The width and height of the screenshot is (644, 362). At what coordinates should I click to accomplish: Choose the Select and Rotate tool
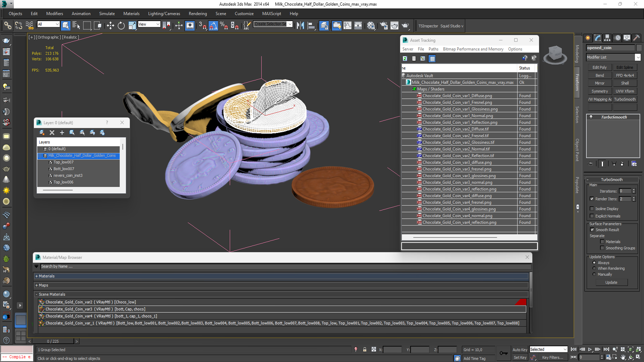[x=121, y=25]
